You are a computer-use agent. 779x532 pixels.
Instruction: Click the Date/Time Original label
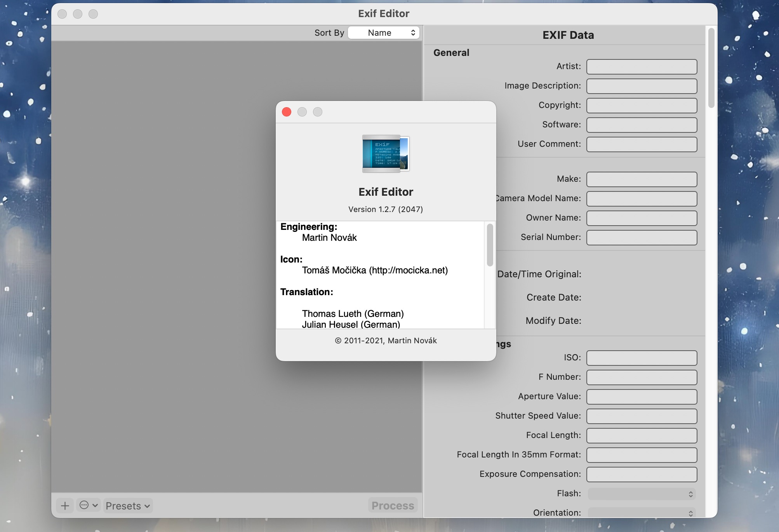click(539, 274)
